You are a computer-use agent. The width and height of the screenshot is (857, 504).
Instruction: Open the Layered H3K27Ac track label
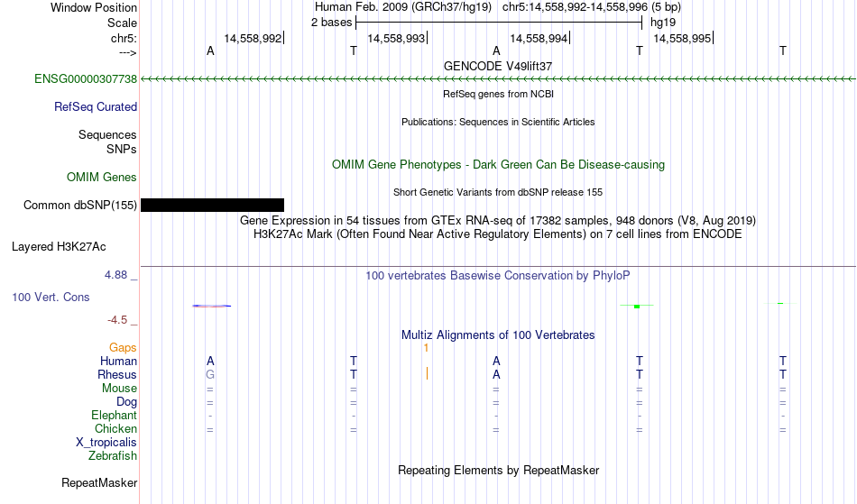[59, 247]
